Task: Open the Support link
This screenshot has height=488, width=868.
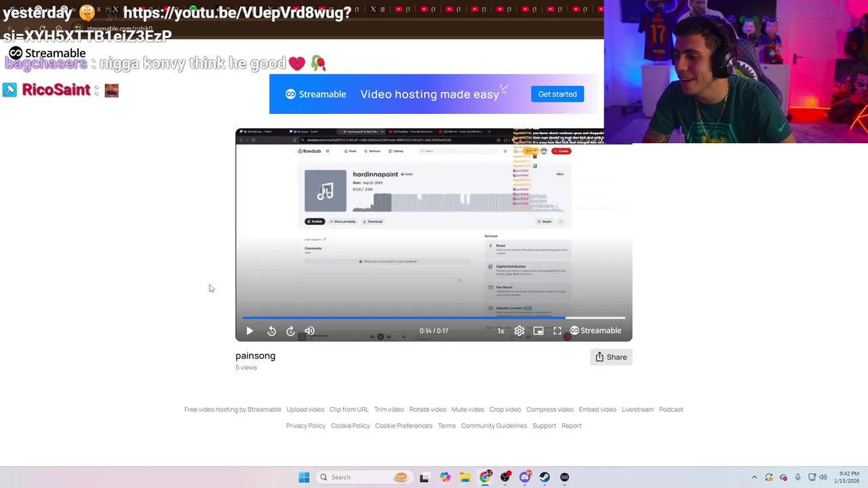Action: tap(545, 426)
